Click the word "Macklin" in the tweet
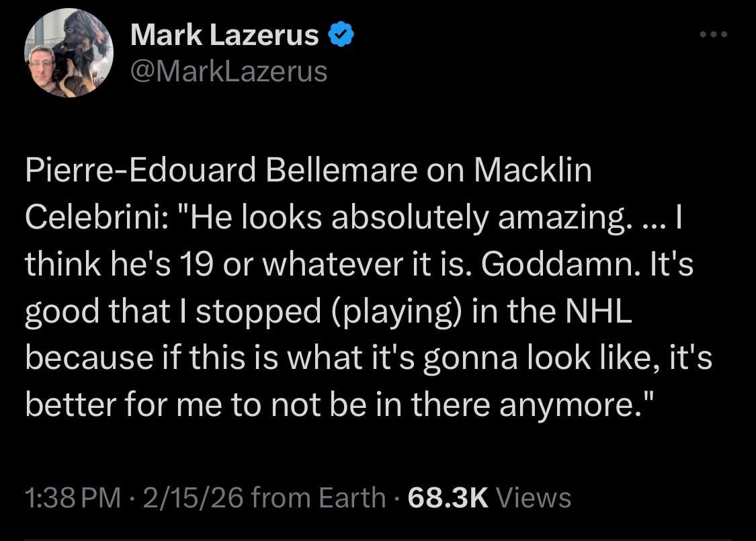Viewport: 756px width, 541px height. 533,171
